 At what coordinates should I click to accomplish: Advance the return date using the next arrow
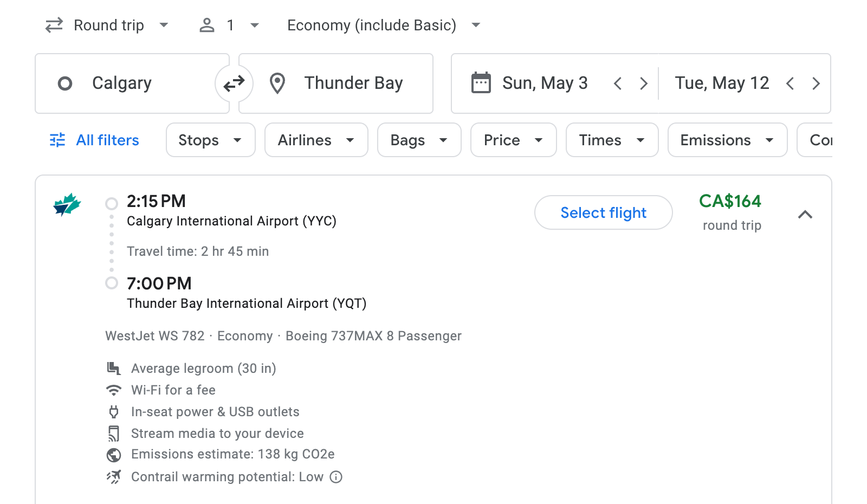[x=816, y=83]
